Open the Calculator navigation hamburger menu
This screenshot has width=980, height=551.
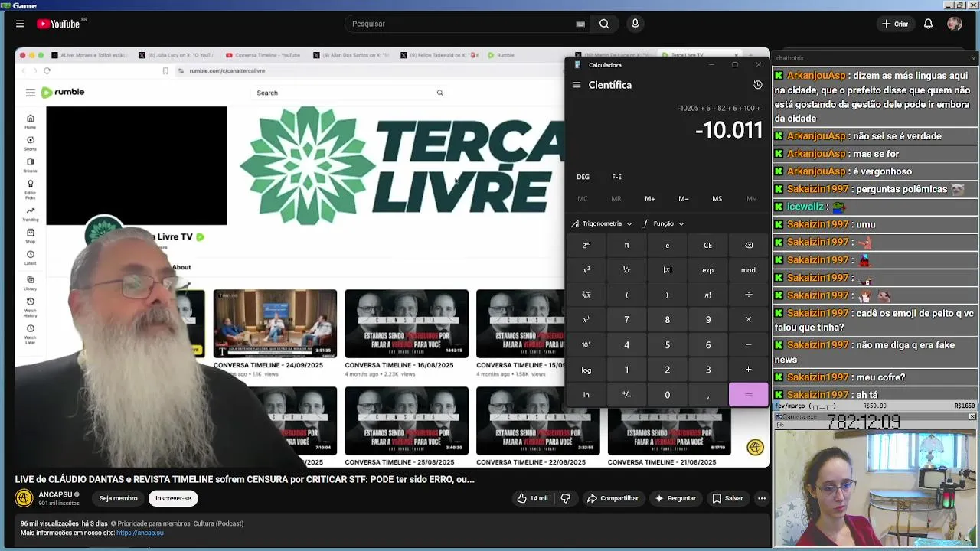pos(577,85)
